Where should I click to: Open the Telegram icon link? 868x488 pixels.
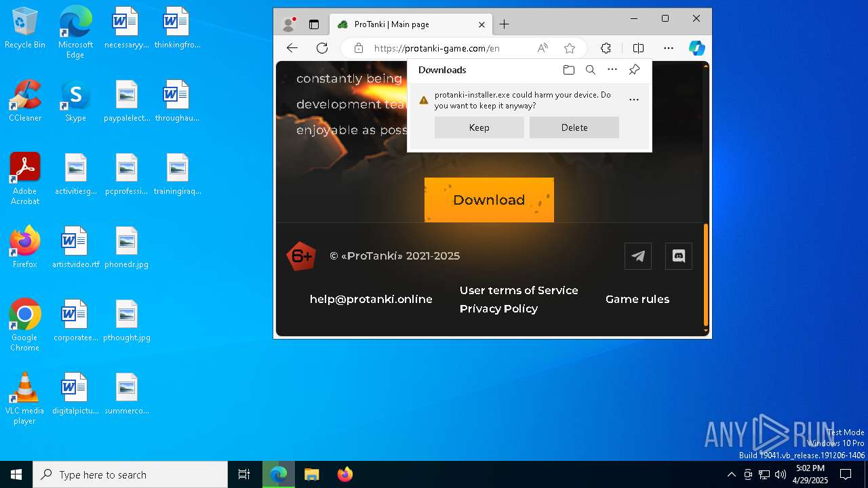click(638, 256)
